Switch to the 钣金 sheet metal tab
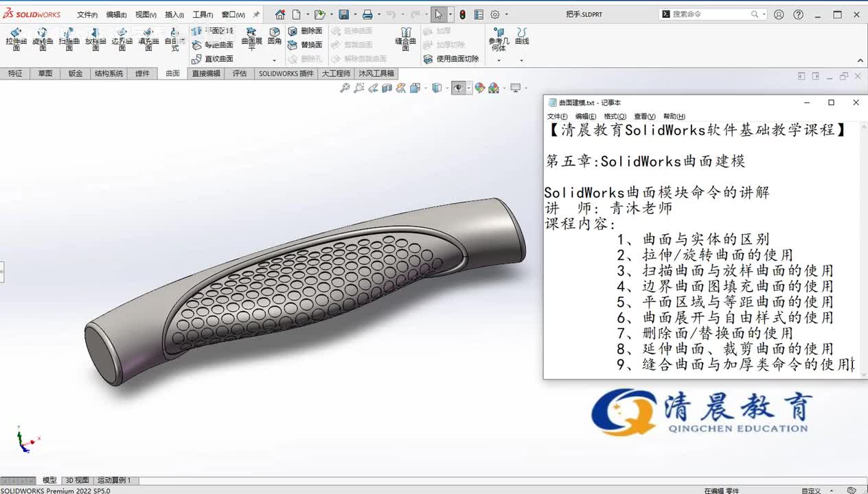 point(75,73)
